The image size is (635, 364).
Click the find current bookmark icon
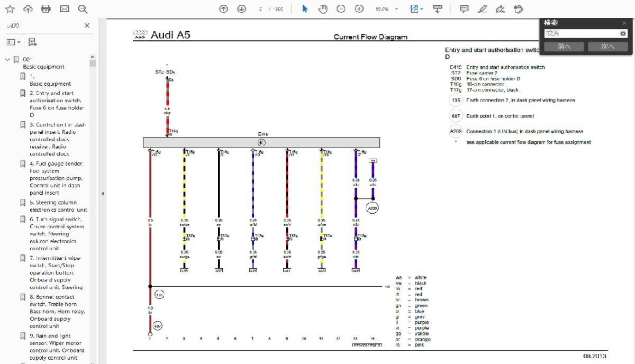point(32,42)
